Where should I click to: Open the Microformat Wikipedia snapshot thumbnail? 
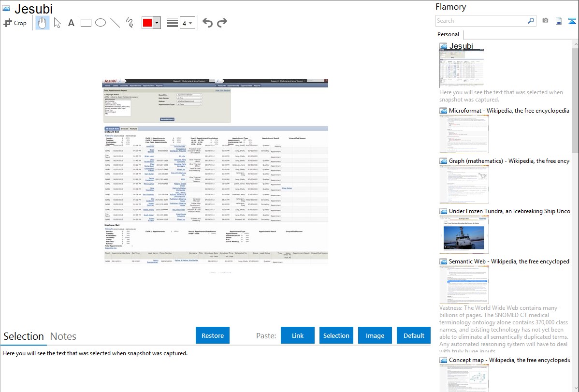tap(464, 134)
